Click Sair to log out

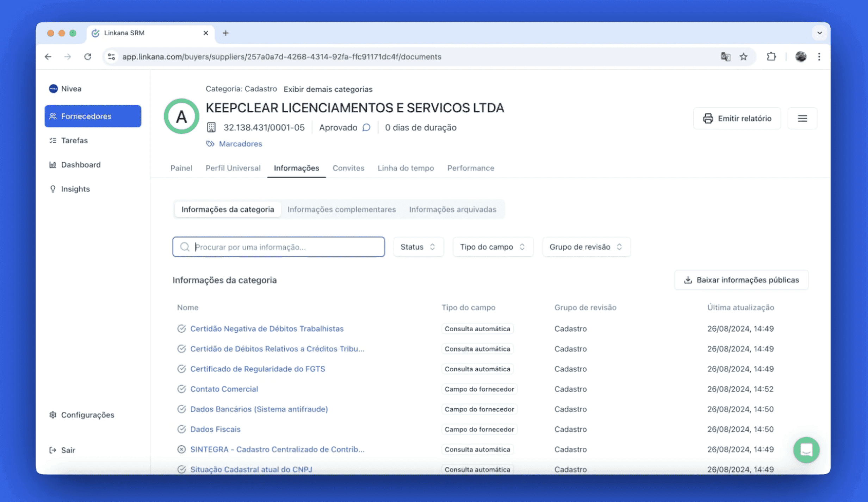point(62,450)
